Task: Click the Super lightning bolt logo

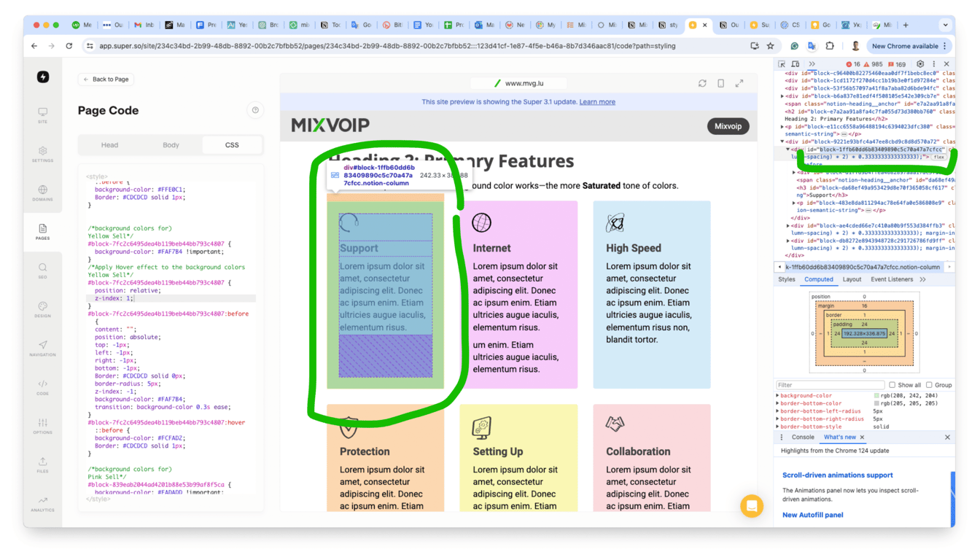Action: (43, 77)
